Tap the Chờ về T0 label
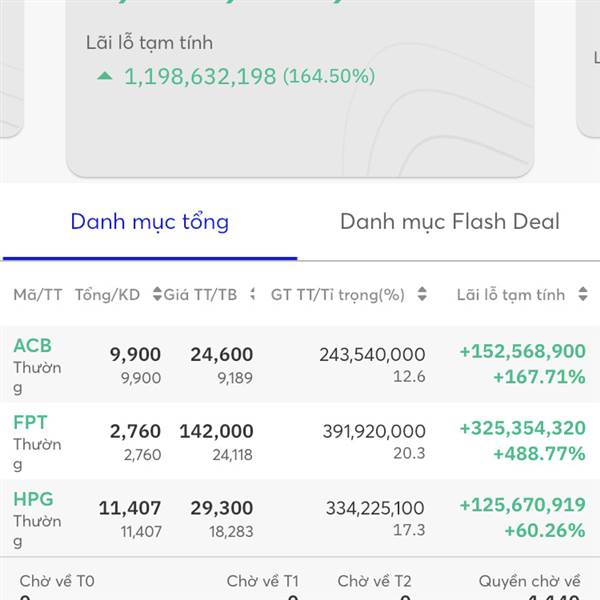Viewport: 600px width, 600px height. pos(57,581)
